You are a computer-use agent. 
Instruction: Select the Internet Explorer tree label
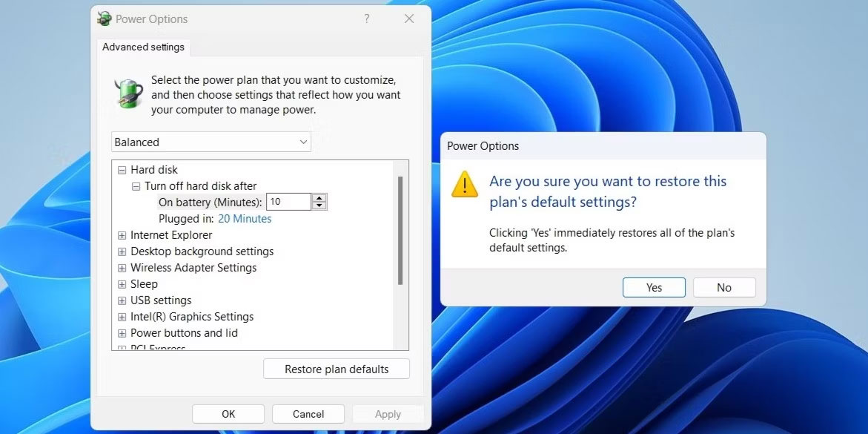tap(171, 235)
